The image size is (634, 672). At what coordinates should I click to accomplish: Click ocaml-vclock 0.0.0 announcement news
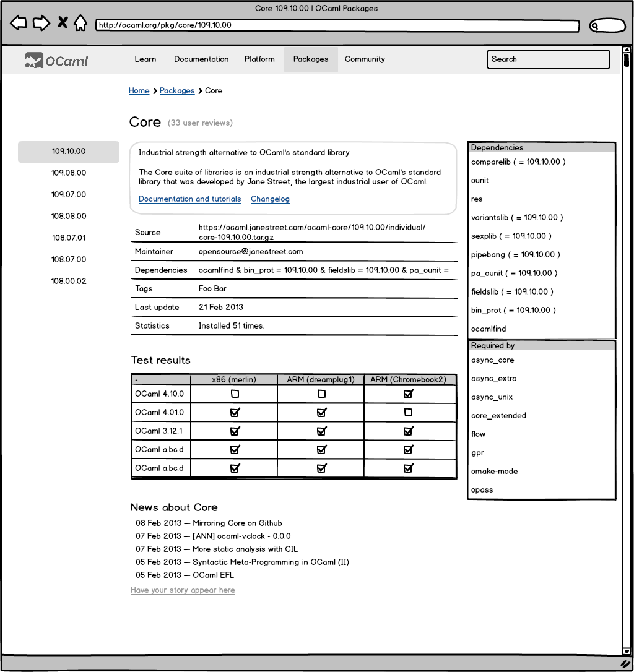[241, 536]
